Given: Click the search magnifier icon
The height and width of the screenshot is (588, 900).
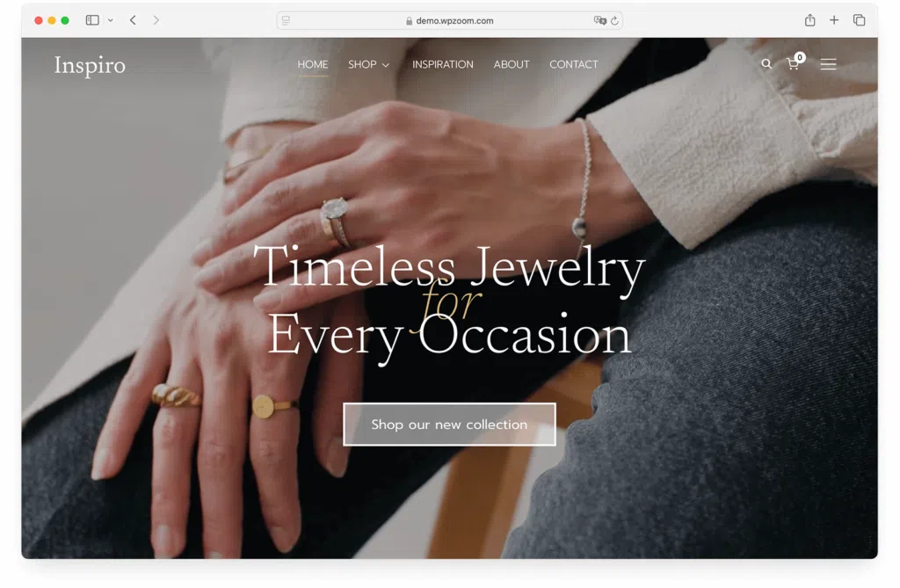Looking at the screenshot, I should (x=766, y=64).
